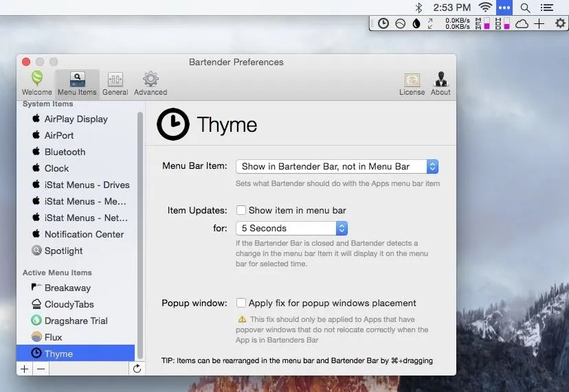The image size is (569, 392).
Task: Open the License pane
Action: (x=412, y=83)
